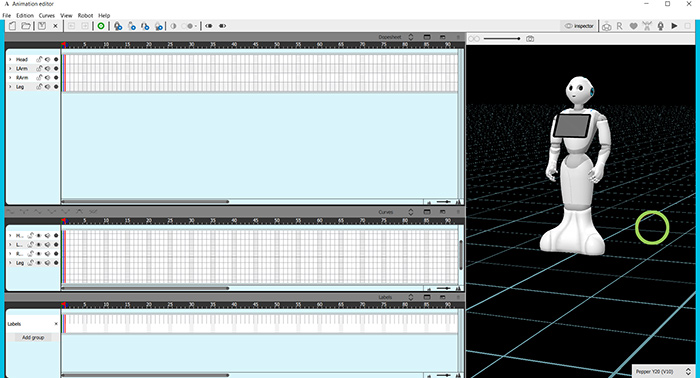Expand the Head group in Dopesheet
Screen dimensions: 700x378
tap(10, 59)
